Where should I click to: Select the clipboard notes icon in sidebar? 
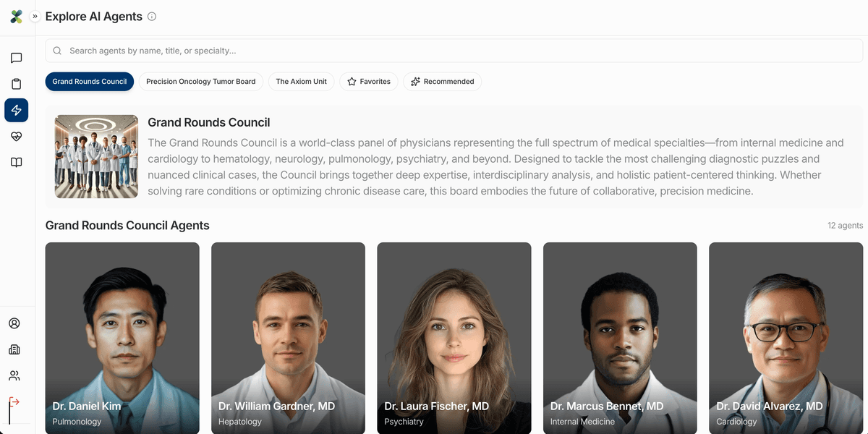point(16,83)
